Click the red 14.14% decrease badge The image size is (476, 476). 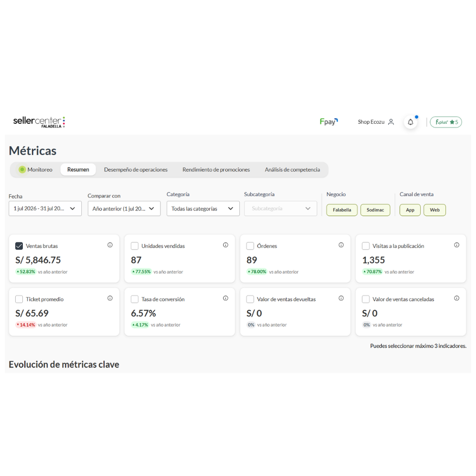point(26,325)
